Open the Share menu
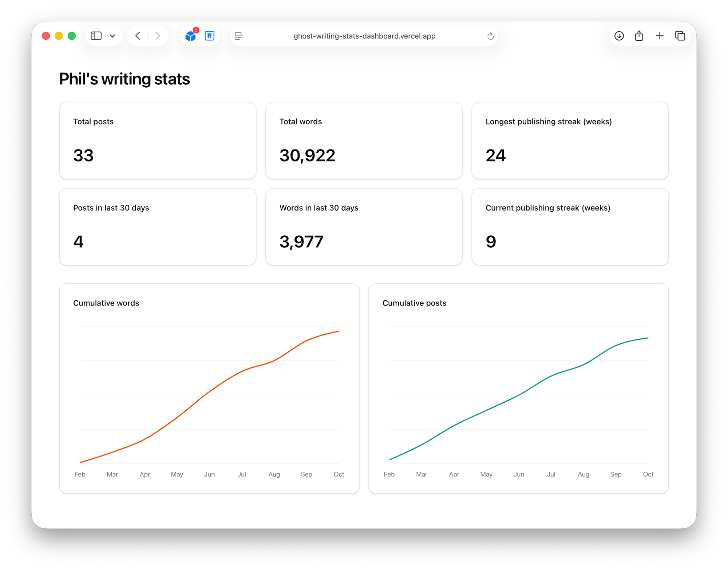The width and height of the screenshot is (728, 570). tap(639, 36)
